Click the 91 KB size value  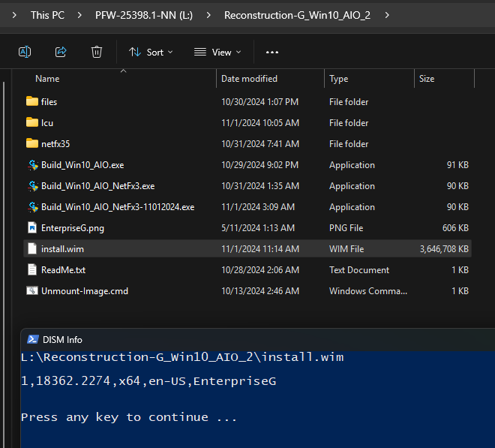[457, 165]
